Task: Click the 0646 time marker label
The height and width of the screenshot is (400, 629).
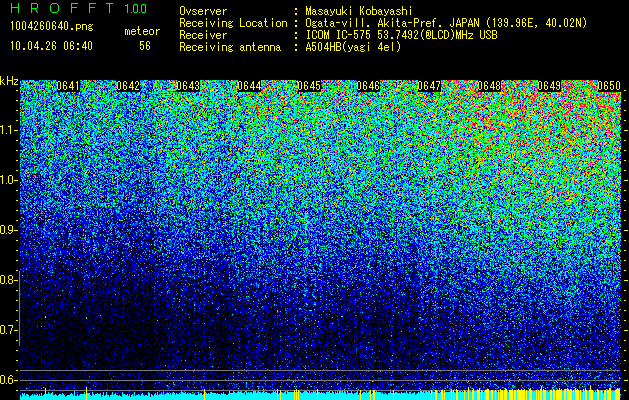Action: 368,86
